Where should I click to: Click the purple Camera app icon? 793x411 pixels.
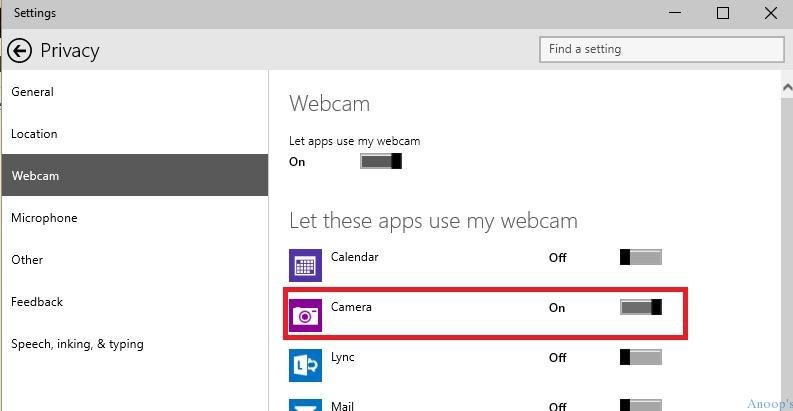[305, 315]
